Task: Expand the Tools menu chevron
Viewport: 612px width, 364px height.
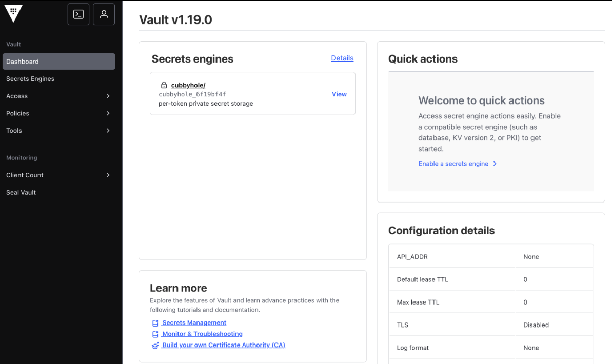Action: click(x=108, y=130)
